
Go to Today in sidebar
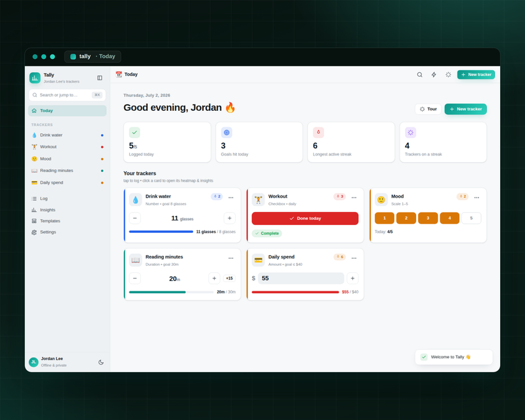(x=68, y=111)
